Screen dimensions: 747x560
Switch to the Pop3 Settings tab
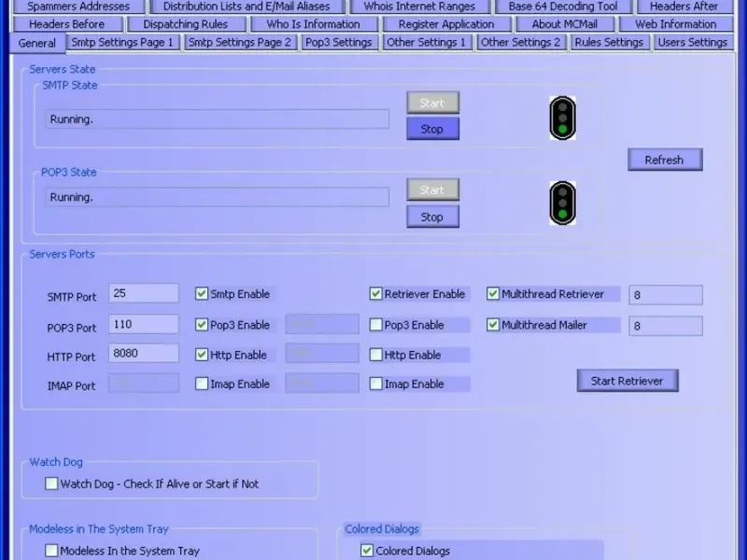[339, 42]
